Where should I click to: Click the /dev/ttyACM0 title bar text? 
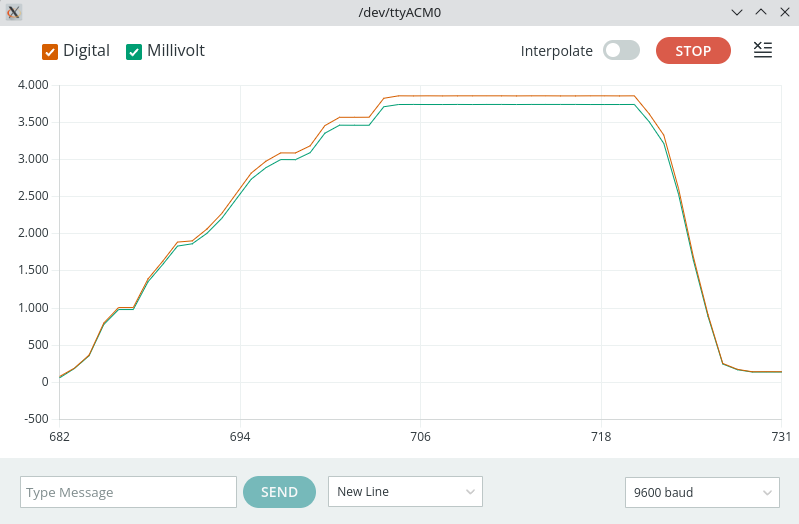[x=399, y=12]
